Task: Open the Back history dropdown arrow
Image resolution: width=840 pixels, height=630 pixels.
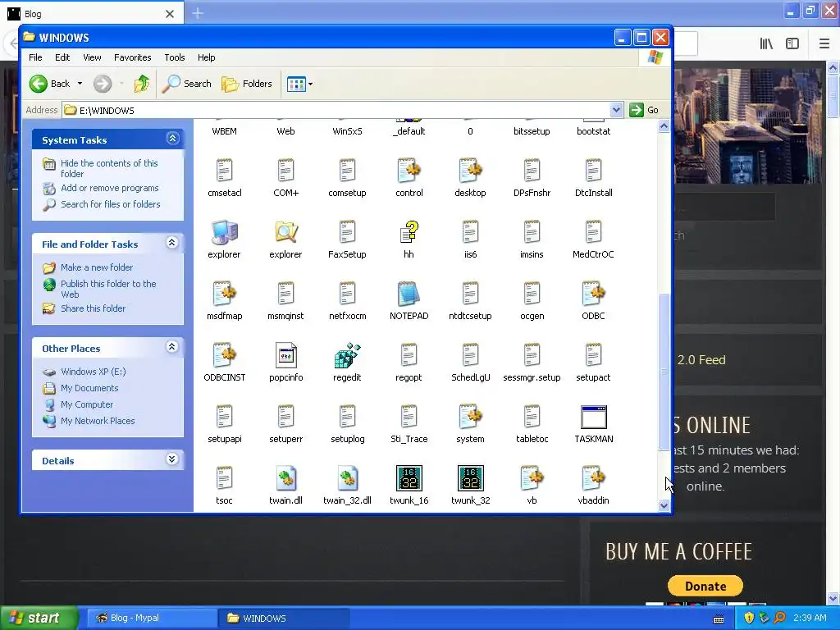Action: [x=80, y=84]
